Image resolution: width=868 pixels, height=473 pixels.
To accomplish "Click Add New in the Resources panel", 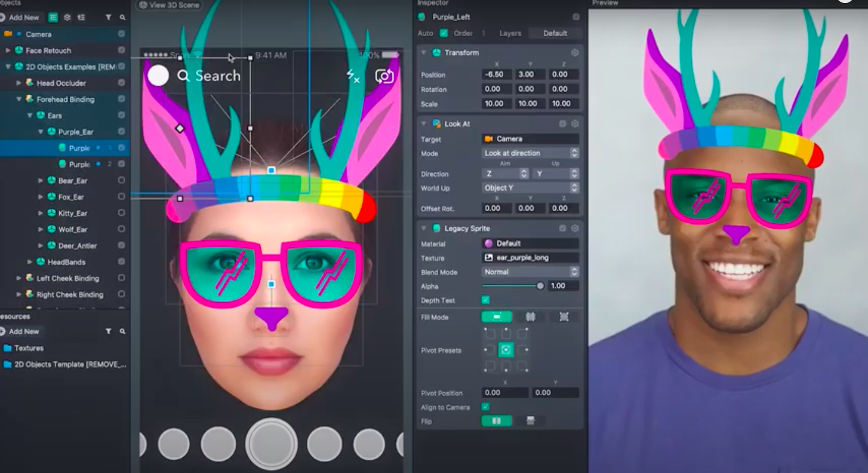I will click(20, 331).
